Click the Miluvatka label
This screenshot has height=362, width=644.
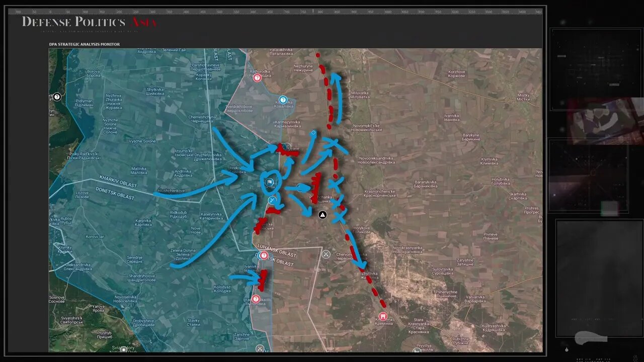tap(360, 95)
